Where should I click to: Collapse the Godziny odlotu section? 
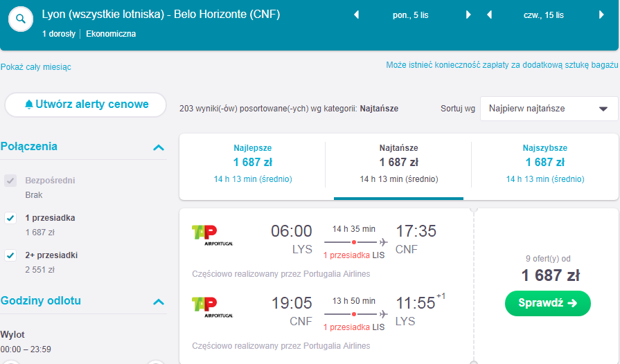(x=159, y=302)
